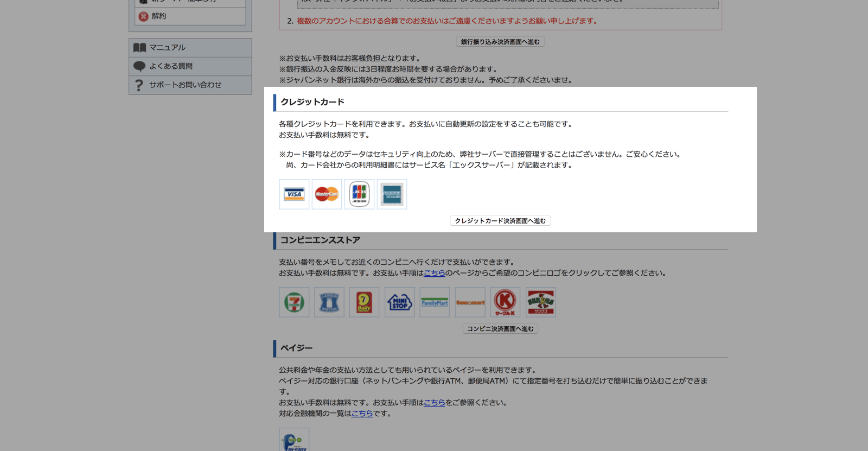Viewport: 868px width, 451px height.
Task: Click the JCB card logo
Action: pos(359,194)
